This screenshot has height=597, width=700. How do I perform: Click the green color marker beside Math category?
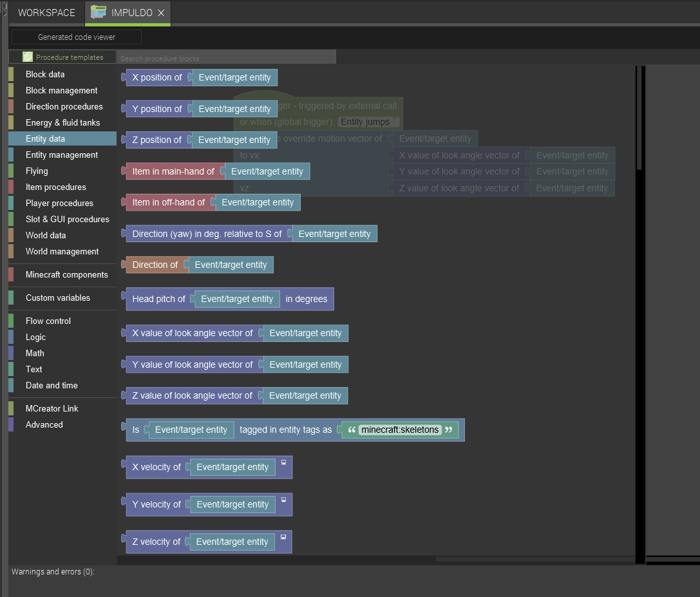pos(11,353)
